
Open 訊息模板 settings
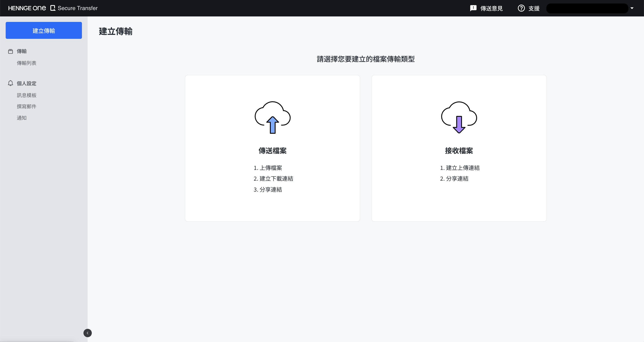(x=27, y=95)
